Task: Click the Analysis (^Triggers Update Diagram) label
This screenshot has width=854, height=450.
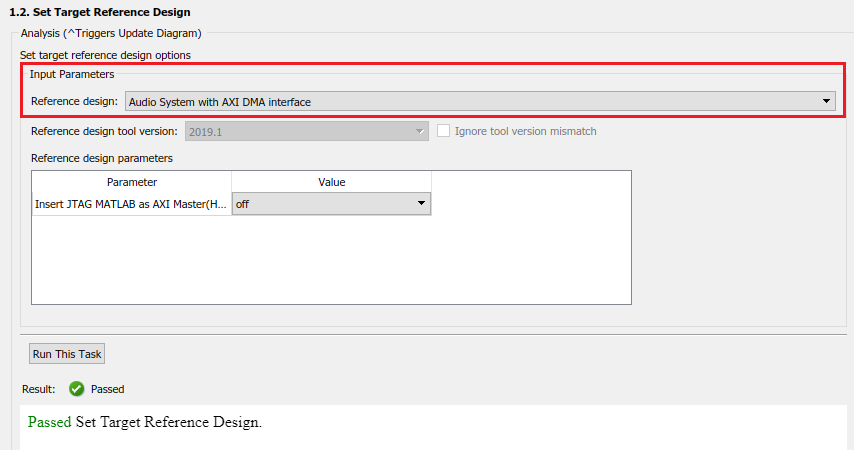Action: (x=111, y=34)
